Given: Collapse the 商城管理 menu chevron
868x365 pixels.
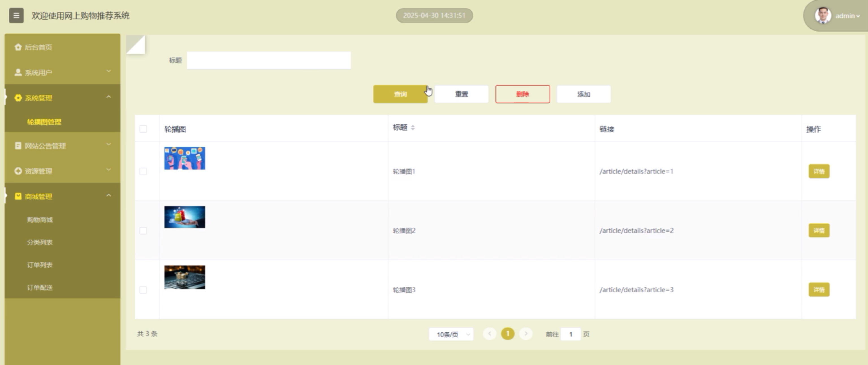Looking at the screenshot, I should 109,195.
